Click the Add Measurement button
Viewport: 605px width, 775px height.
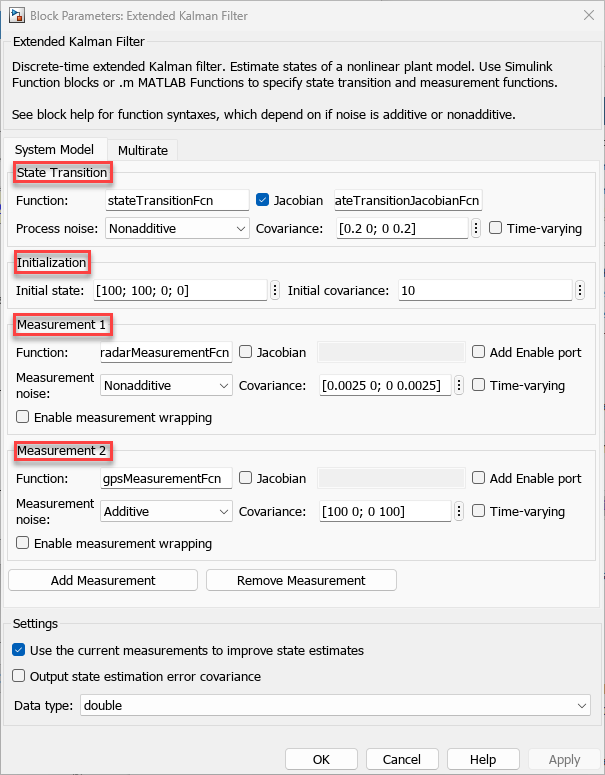pos(103,580)
